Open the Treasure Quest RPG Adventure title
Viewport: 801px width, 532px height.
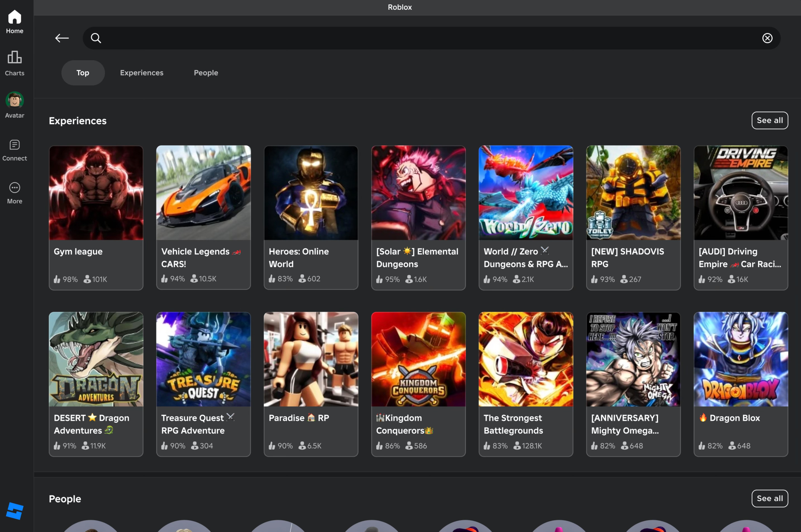193,424
